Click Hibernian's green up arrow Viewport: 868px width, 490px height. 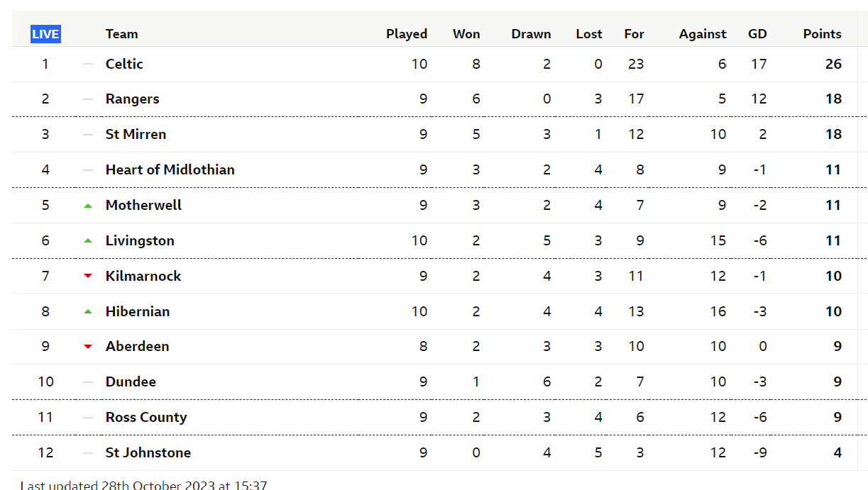click(88, 311)
